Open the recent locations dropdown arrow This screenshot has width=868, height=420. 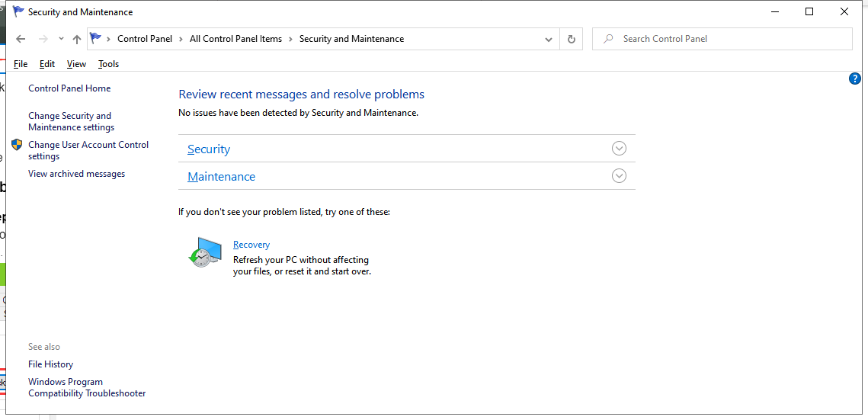[62, 39]
